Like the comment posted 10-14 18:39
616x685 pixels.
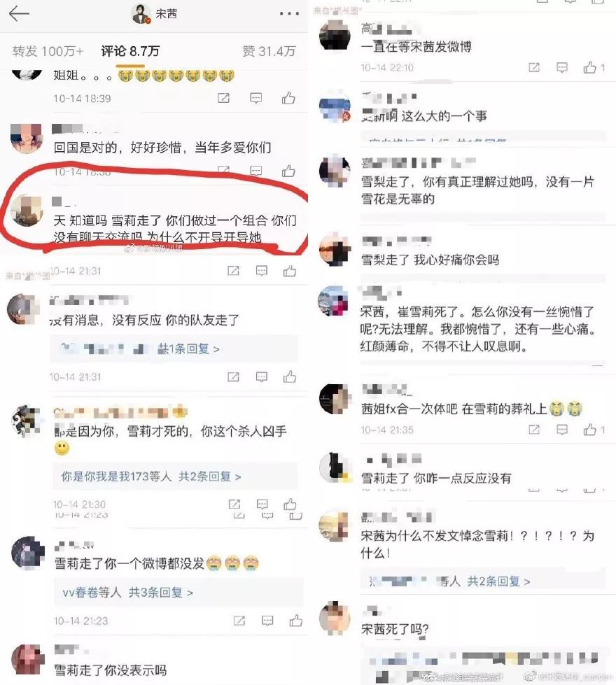[288, 98]
